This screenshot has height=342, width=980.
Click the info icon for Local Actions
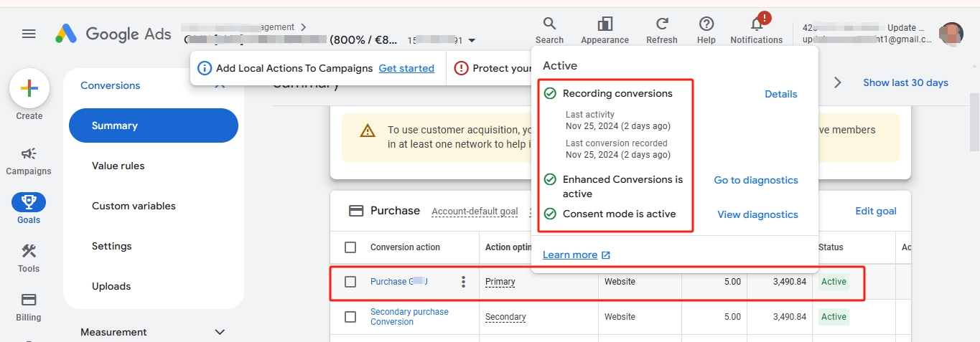coord(205,68)
